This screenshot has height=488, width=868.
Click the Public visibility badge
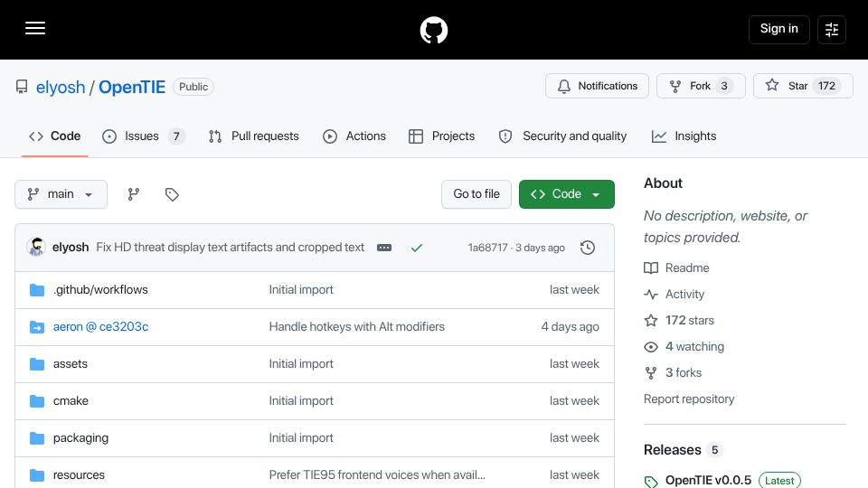tap(193, 87)
